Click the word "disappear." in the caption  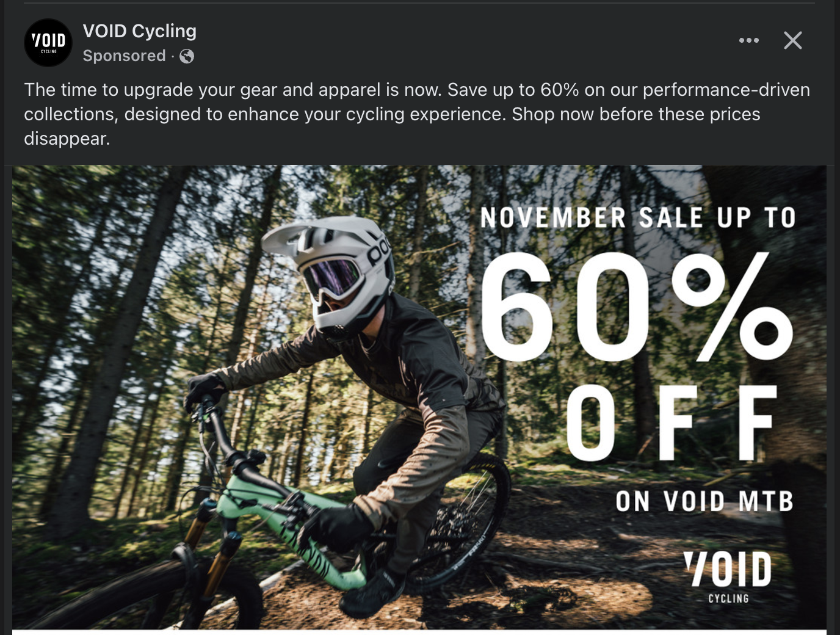[x=67, y=139]
